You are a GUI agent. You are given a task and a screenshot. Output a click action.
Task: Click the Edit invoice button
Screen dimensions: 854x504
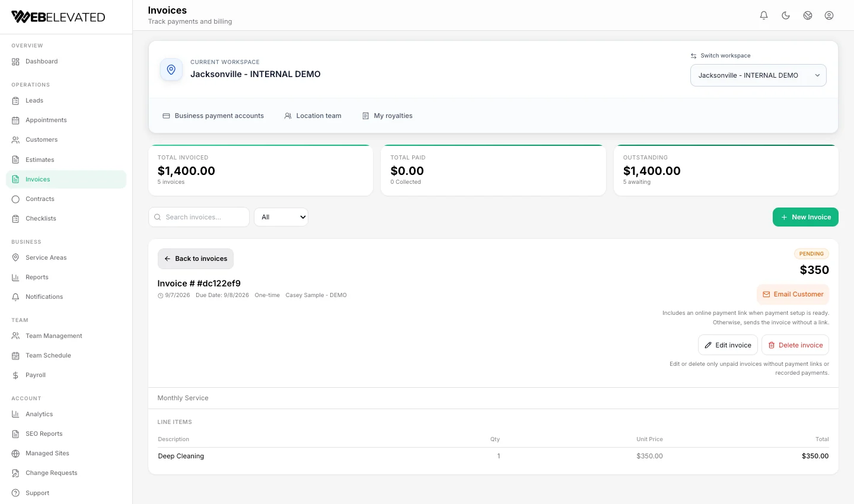(x=728, y=345)
